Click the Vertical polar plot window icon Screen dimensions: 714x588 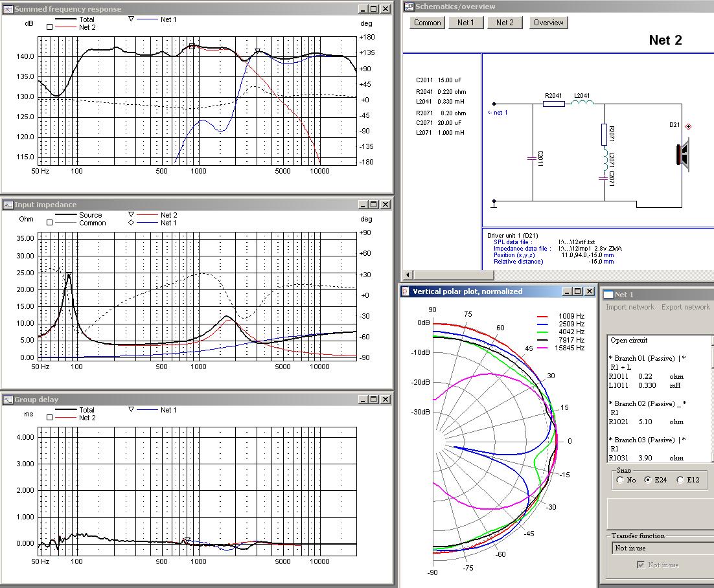pyautogui.click(x=406, y=291)
